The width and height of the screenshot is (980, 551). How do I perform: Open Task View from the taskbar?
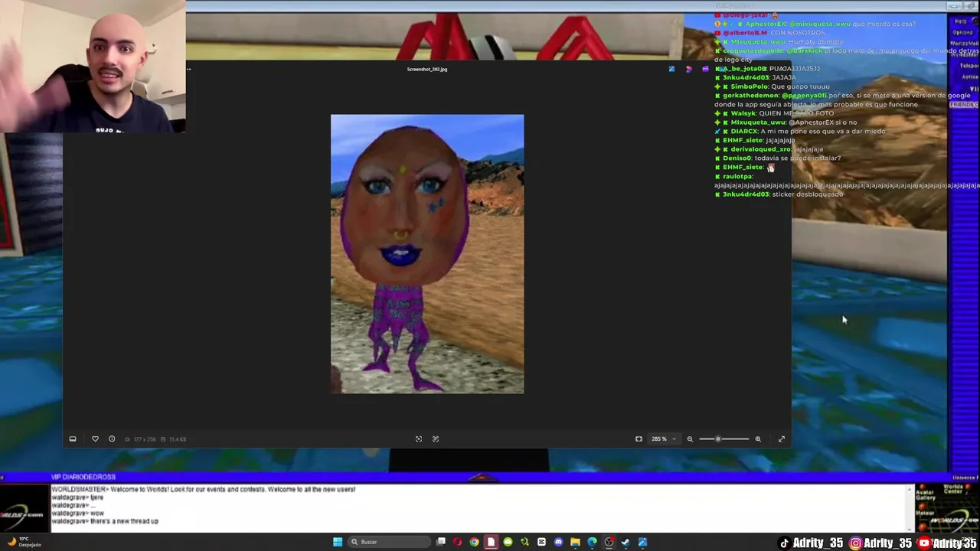point(441,542)
